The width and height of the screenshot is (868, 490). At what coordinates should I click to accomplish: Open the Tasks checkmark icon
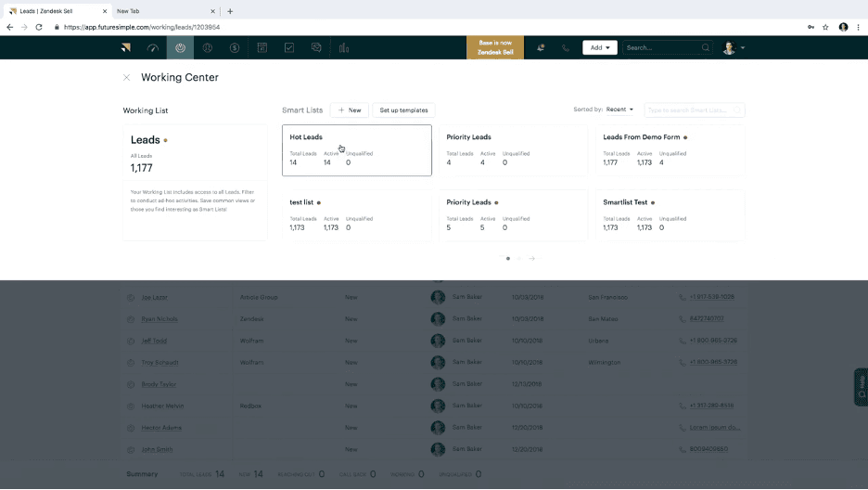tap(289, 47)
